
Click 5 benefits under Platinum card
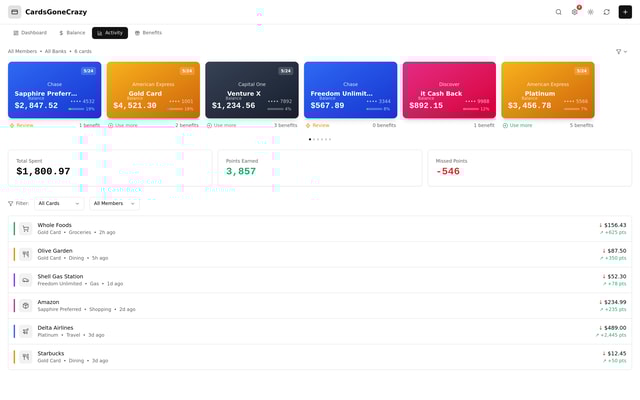[582, 125]
